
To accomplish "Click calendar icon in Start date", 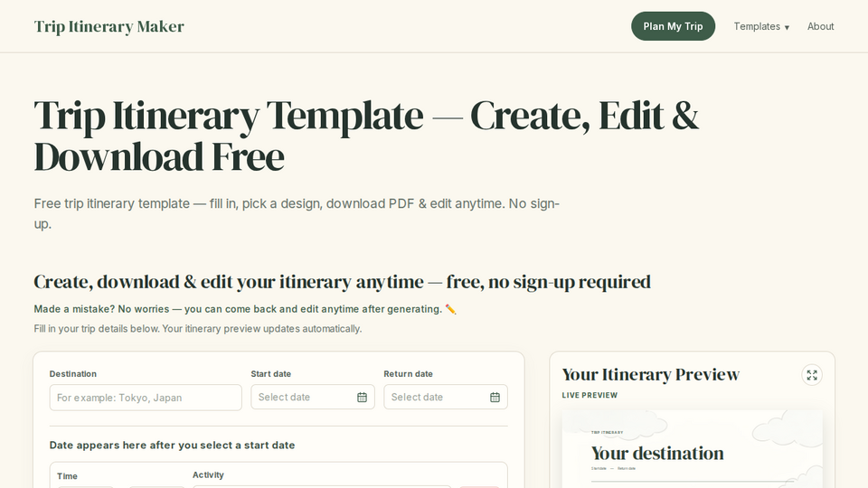I will pyautogui.click(x=362, y=398).
